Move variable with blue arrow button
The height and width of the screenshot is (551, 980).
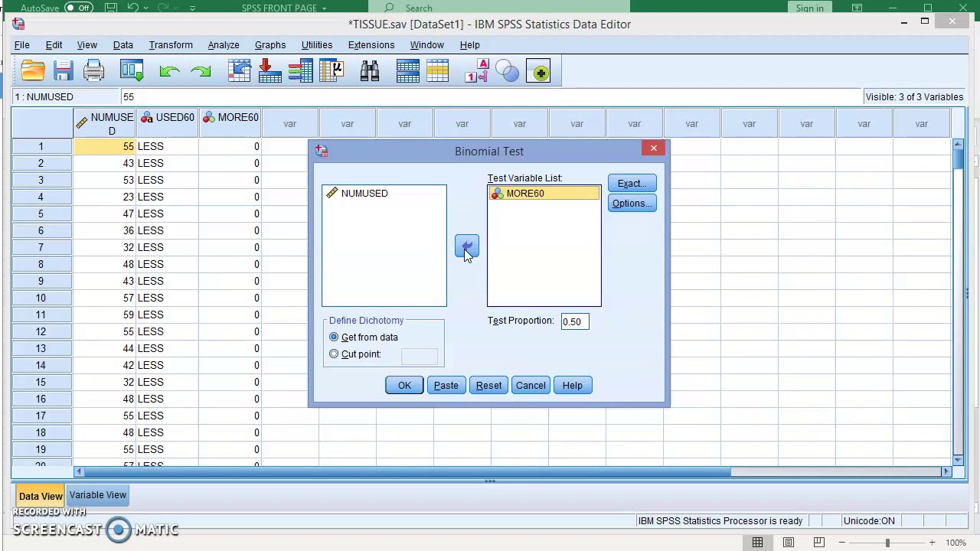467,246
